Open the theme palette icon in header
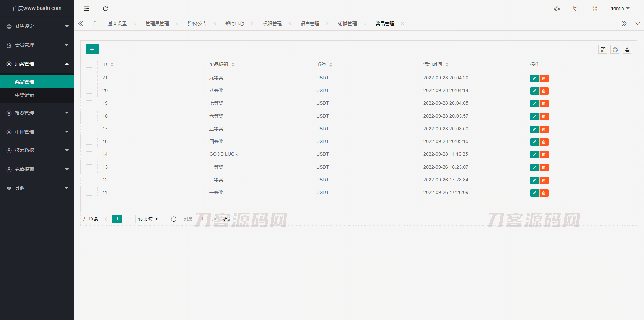This screenshot has height=320, width=644. [557, 9]
